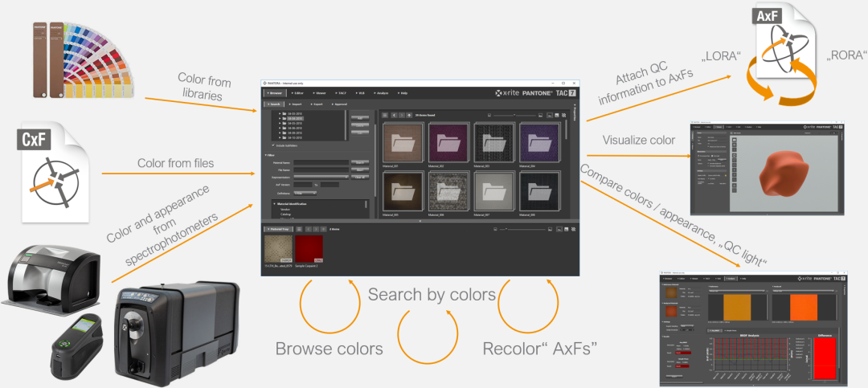Collapse the Filter section

coord(266,155)
